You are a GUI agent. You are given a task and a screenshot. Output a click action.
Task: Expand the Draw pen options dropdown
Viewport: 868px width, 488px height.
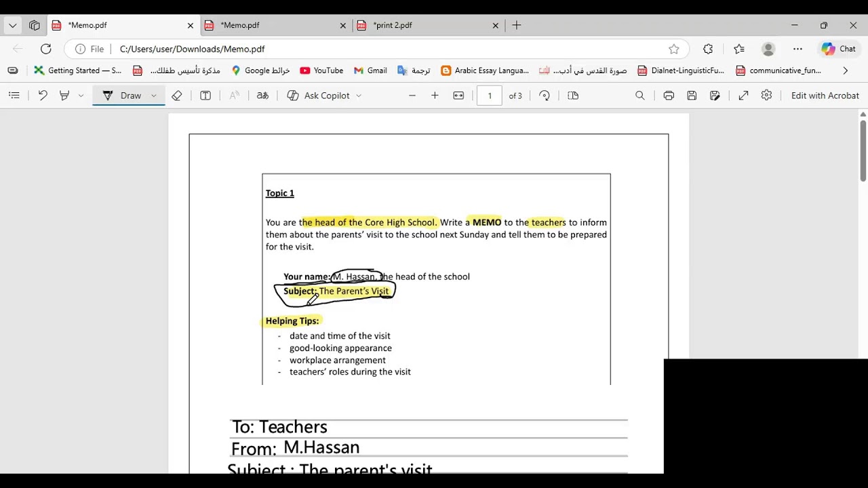tap(154, 96)
